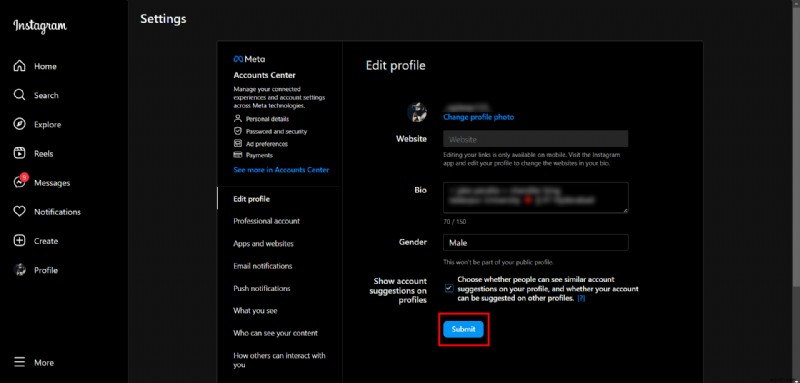Click the profile photo thumbnail in Edit profile

tap(417, 112)
